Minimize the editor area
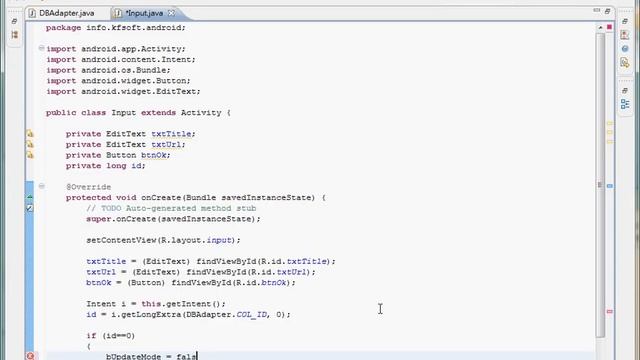This screenshot has width=640, height=360. (597, 11)
